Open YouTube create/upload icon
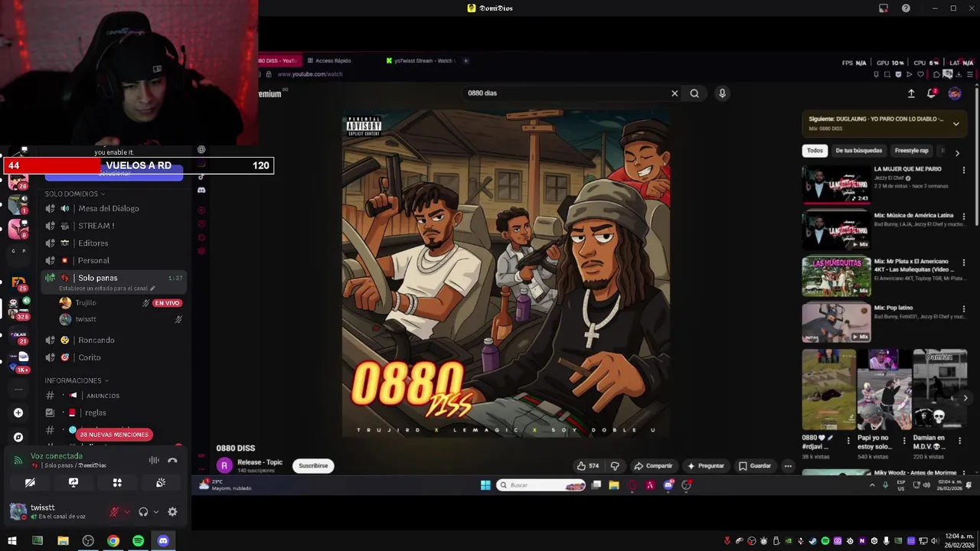The height and width of the screenshot is (551, 980). click(x=911, y=93)
